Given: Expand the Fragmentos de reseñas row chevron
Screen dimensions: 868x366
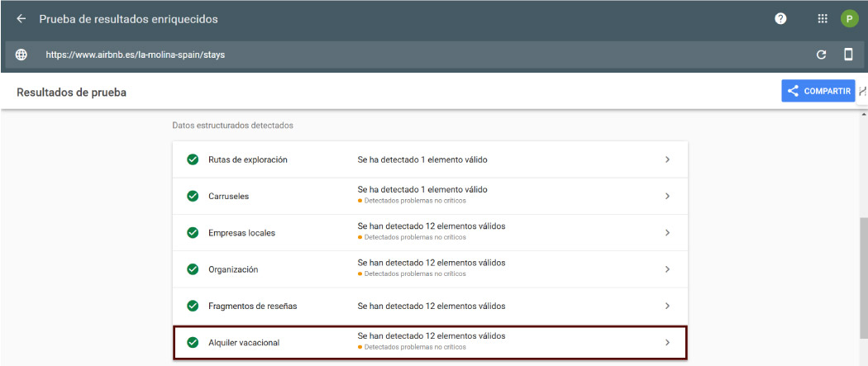Looking at the screenshot, I should point(667,306).
